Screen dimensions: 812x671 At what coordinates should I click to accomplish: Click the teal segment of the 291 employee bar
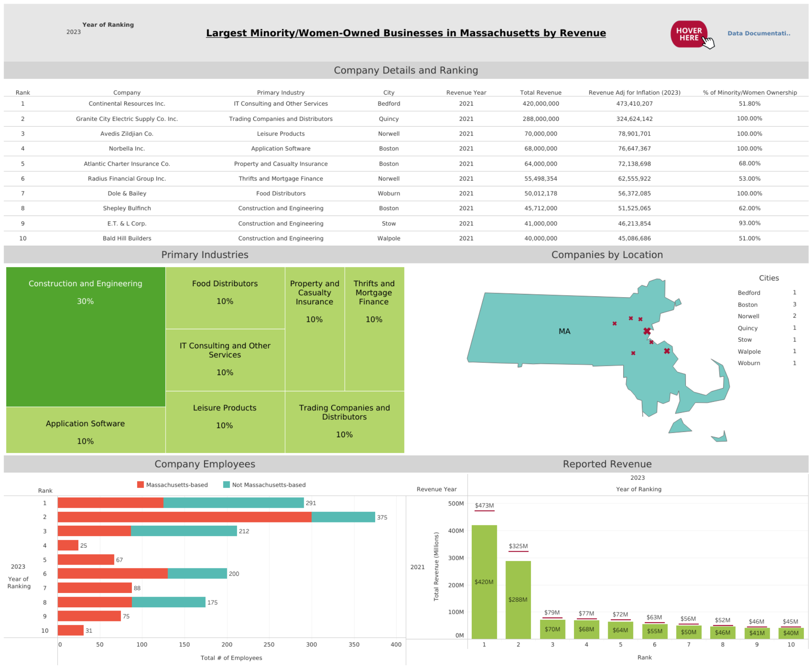[233, 503]
